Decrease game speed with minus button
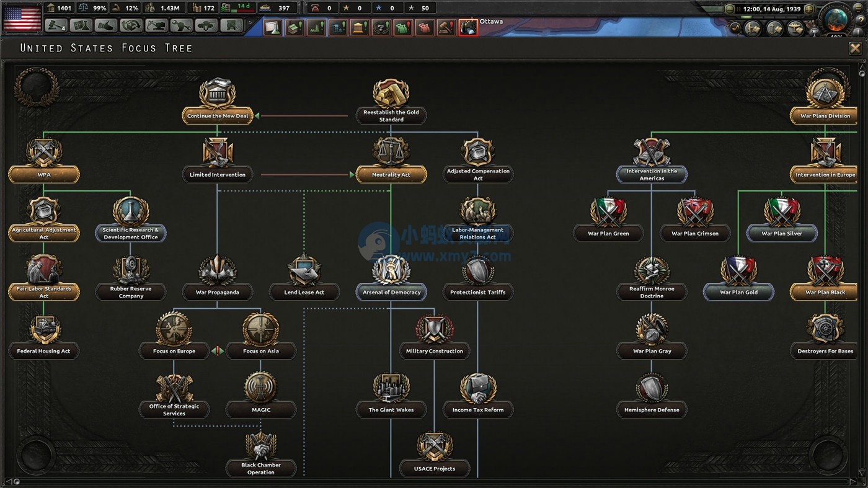The width and height of the screenshot is (868, 488). tap(730, 9)
